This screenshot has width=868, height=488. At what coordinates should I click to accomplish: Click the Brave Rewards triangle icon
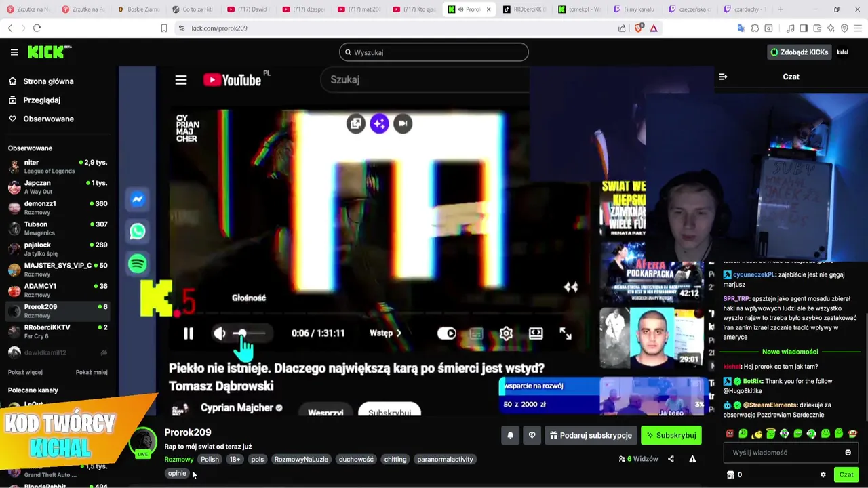point(654,28)
